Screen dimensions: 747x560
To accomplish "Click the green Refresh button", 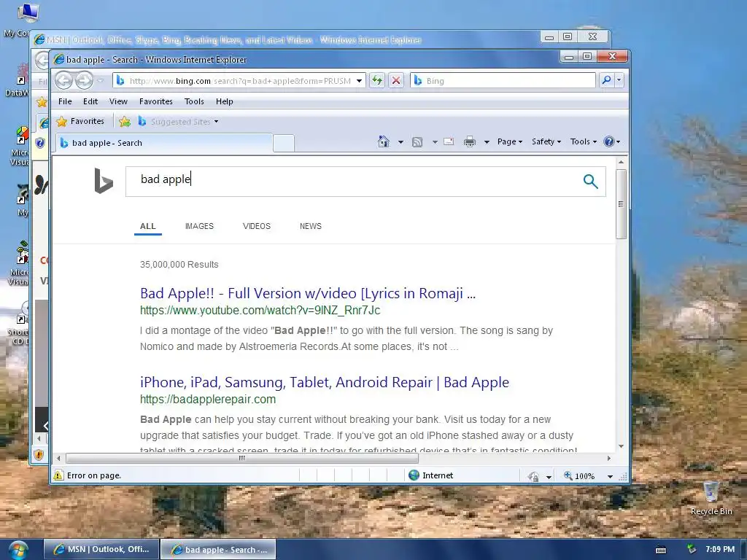I will click(x=377, y=80).
